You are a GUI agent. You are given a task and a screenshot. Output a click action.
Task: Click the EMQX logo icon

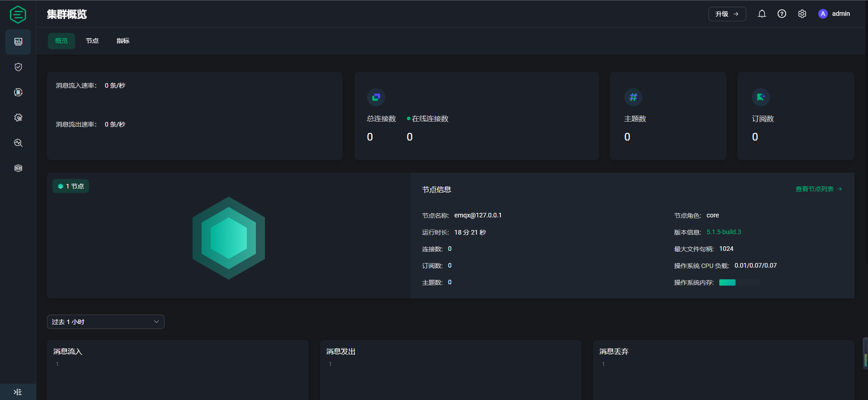[18, 14]
